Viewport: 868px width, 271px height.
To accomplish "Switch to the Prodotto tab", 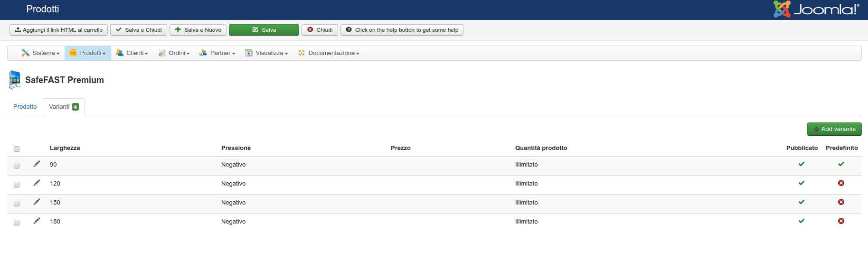I will tap(25, 107).
